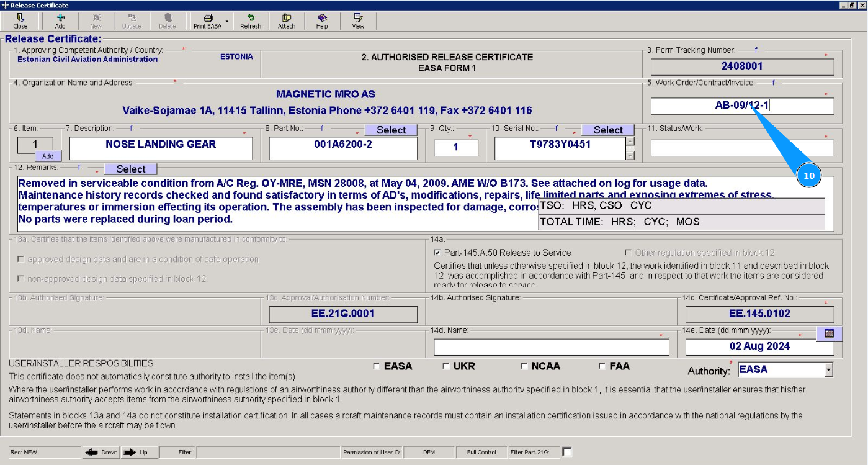Viewport: 868px width, 465px height.
Task: Open the Print EASA dropdown arrow
Action: coord(227,22)
